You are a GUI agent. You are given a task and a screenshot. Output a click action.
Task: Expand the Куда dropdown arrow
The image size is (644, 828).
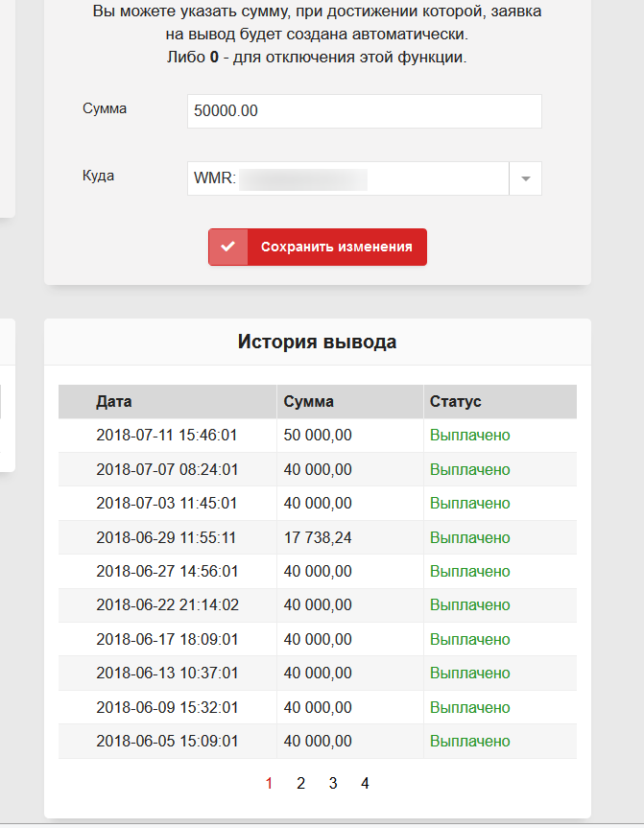pyautogui.click(x=525, y=178)
